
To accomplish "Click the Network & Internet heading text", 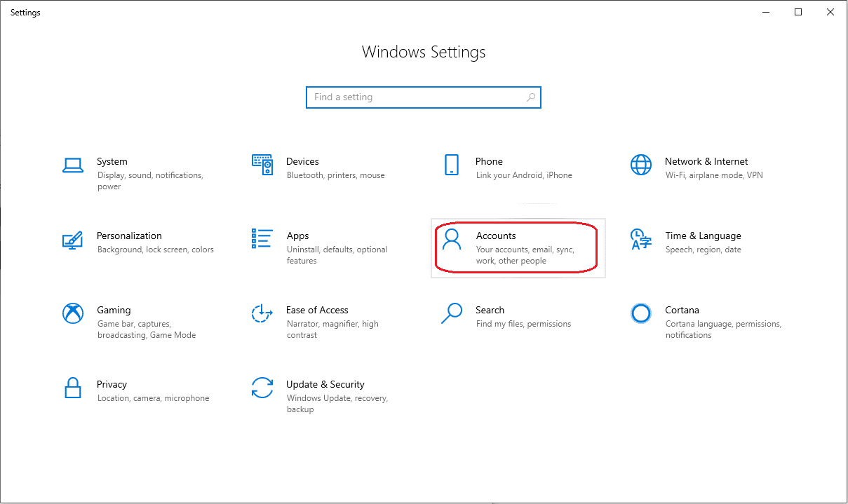I will click(706, 161).
